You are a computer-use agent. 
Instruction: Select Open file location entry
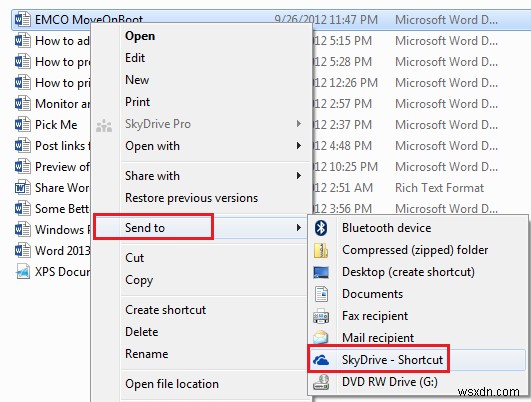[x=172, y=384]
